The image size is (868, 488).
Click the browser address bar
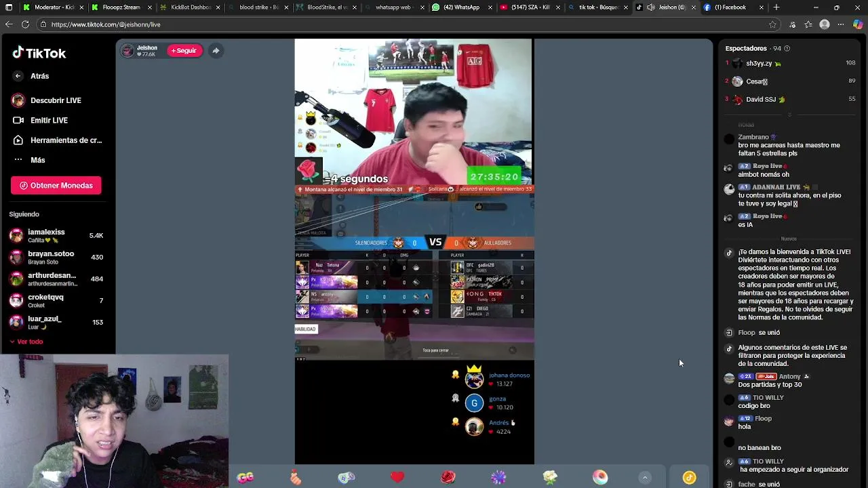(x=407, y=24)
